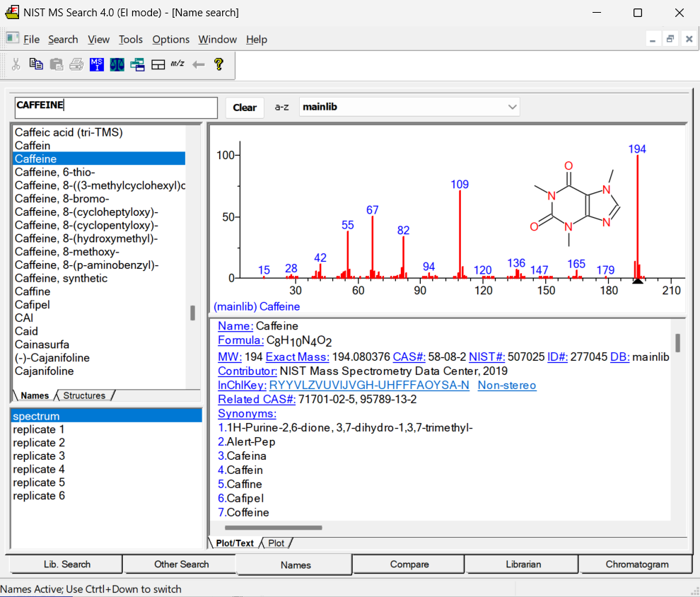Expand the mainlib library dropdown
Viewport: 700px width, 597px height.
tap(512, 108)
